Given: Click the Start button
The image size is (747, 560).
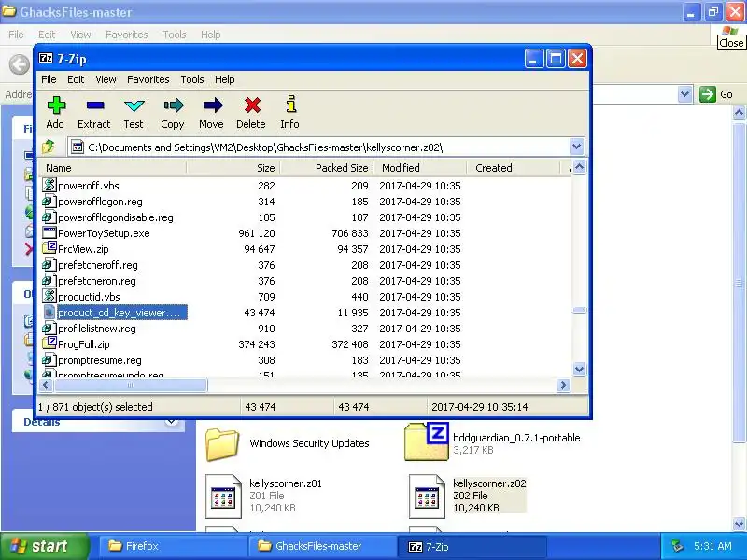Looking at the screenshot, I should click(44, 546).
